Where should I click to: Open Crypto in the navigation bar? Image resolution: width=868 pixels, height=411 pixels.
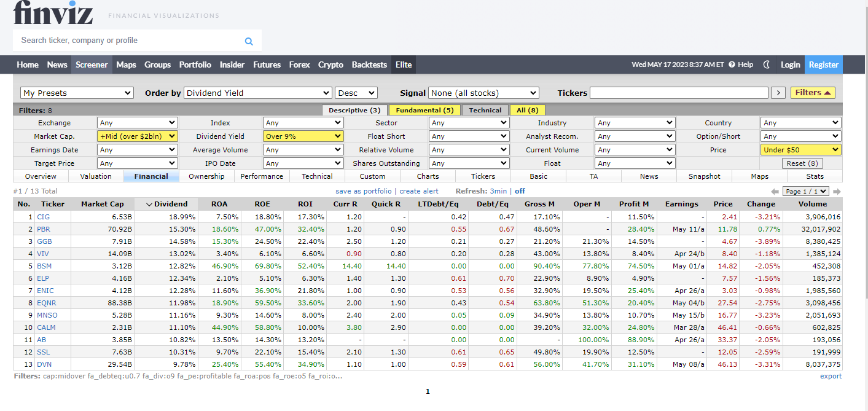pos(330,65)
